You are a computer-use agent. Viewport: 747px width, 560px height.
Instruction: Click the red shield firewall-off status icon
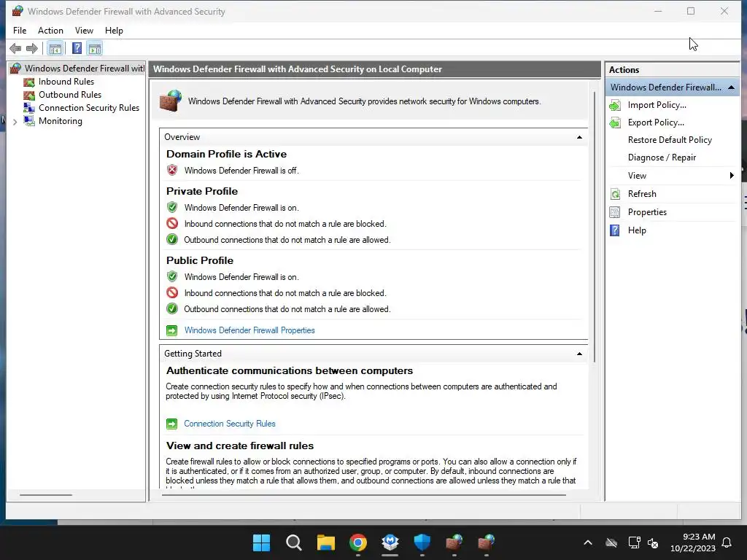[172, 170]
